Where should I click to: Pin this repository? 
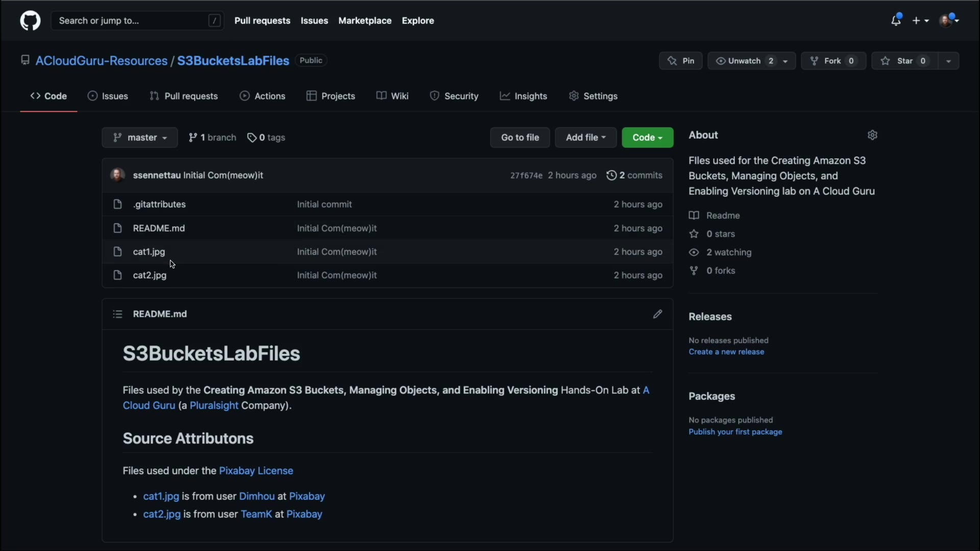(x=681, y=61)
